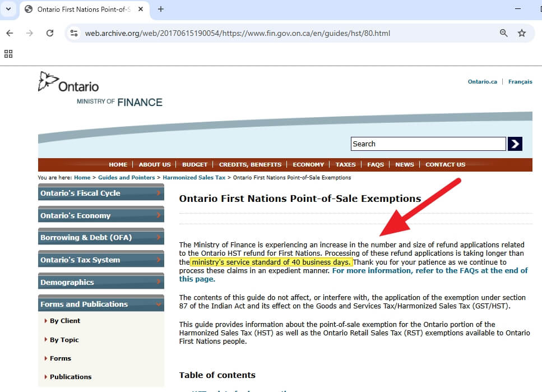Click the zoom magnifier icon in address bar
Image resolution: width=542 pixels, height=392 pixels.
click(504, 33)
